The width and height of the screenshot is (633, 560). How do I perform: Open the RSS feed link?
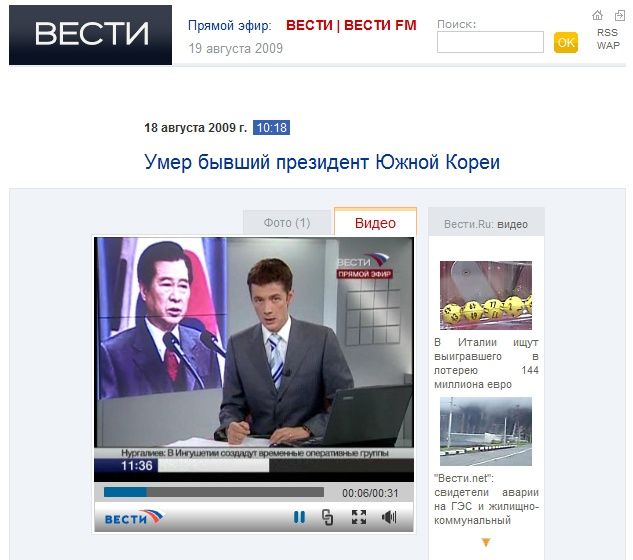tap(607, 33)
